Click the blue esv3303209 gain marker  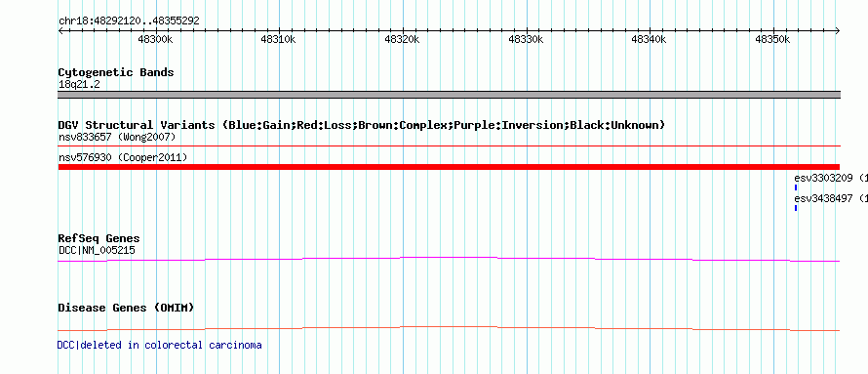tap(796, 187)
